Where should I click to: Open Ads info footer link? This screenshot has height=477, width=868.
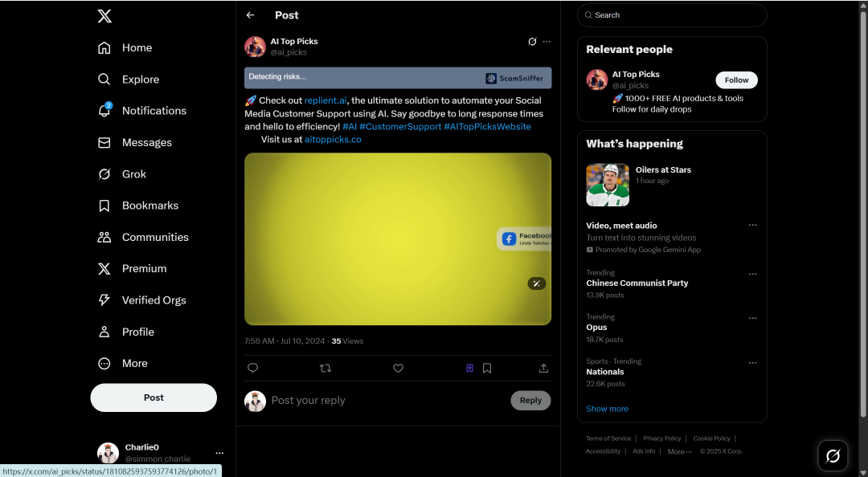click(x=644, y=451)
